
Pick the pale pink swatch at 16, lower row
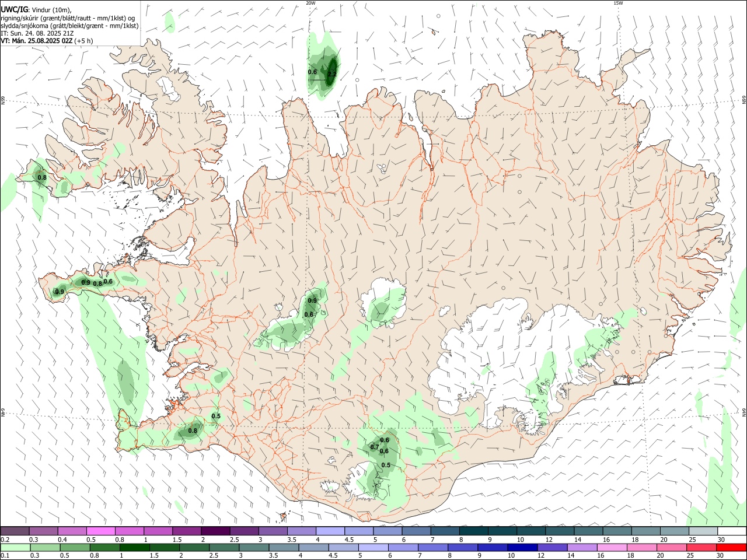tap(612, 548)
